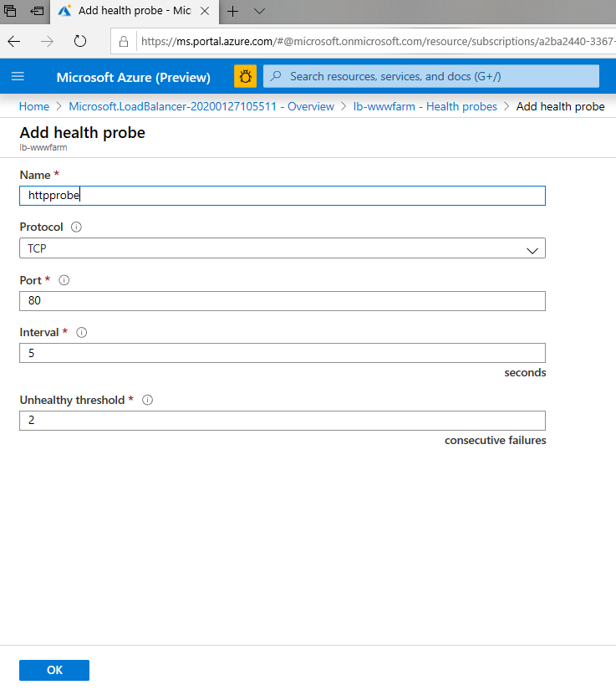Image resolution: width=616 pixels, height=695 pixels.
Task: Click the Unhealthy threshold info icon
Action: pos(147,400)
